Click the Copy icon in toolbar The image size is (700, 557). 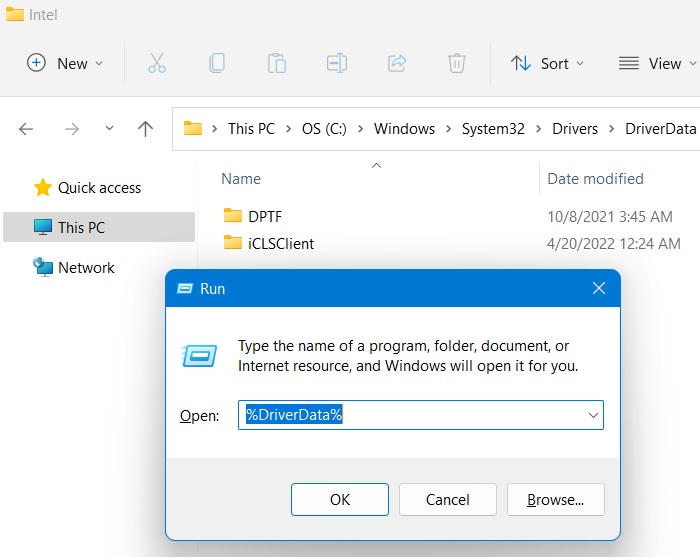pyautogui.click(x=217, y=63)
